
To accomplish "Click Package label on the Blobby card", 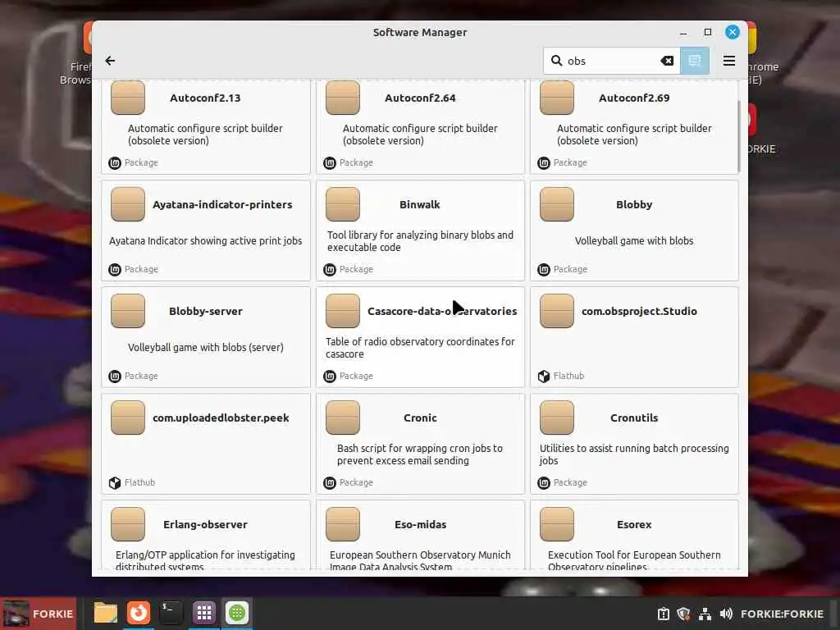I will tap(570, 269).
